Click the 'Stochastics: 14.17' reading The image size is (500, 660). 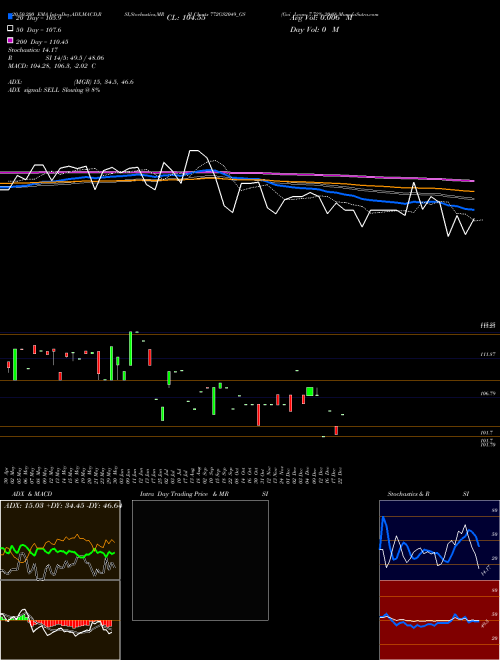(x=32, y=50)
